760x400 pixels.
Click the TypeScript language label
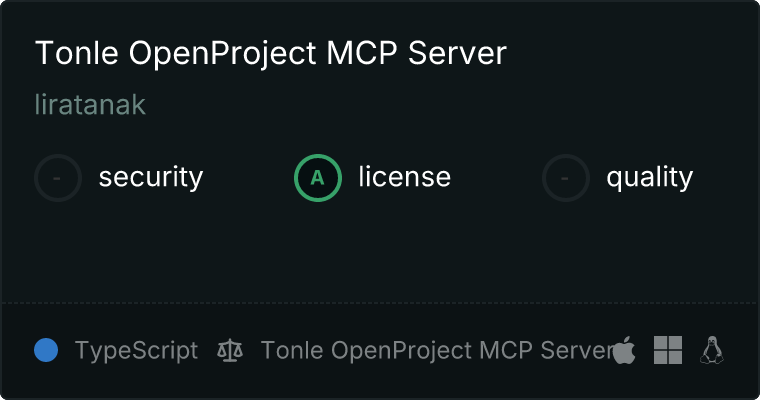point(136,351)
